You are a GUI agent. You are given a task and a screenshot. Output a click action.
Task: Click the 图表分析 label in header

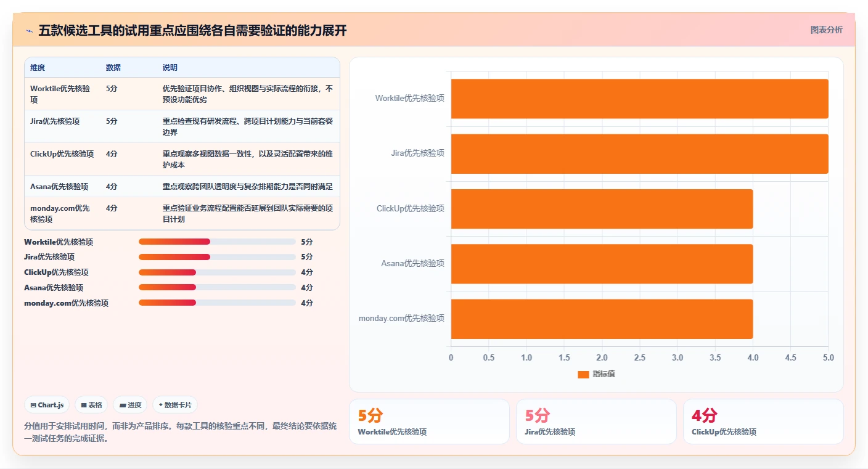click(x=826, y=30)
